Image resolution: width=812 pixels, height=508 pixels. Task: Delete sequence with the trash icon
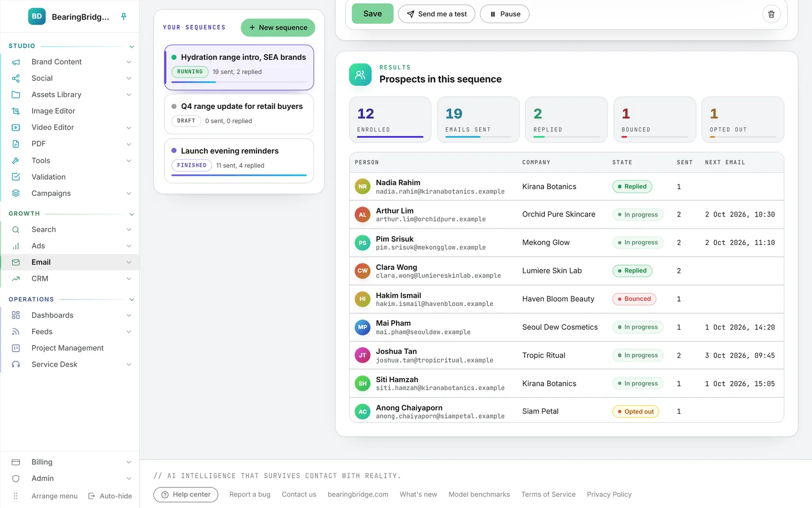[x=771, y=14]
